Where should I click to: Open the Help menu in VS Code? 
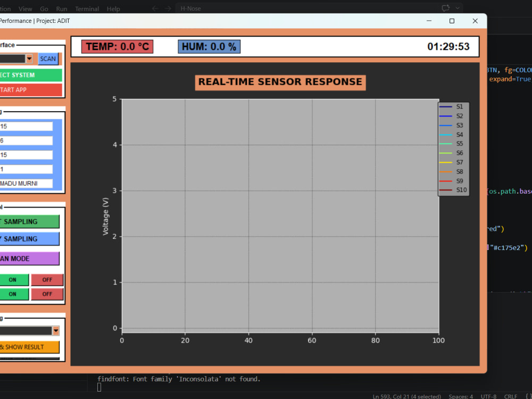tap(113, 9)
